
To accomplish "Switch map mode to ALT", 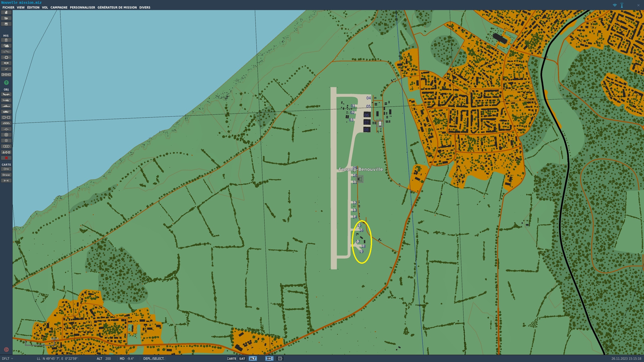I will [x=253, y=359].
